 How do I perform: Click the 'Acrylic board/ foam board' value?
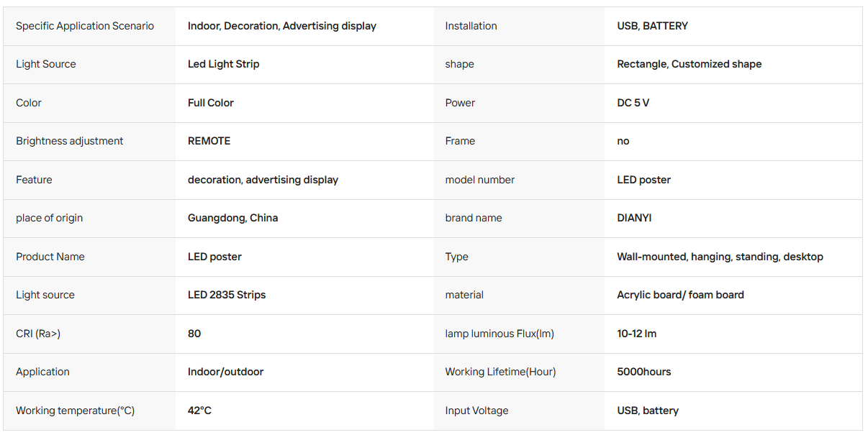pyautogui.click(x=681, y=295)
